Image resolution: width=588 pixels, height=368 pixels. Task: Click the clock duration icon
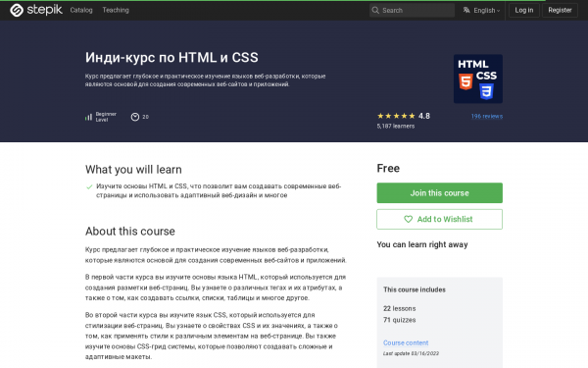(135, 117)
